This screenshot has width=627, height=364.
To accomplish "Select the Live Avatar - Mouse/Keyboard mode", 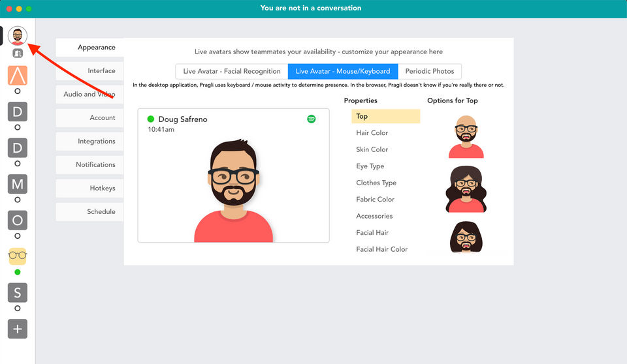I will click(343, 72).
